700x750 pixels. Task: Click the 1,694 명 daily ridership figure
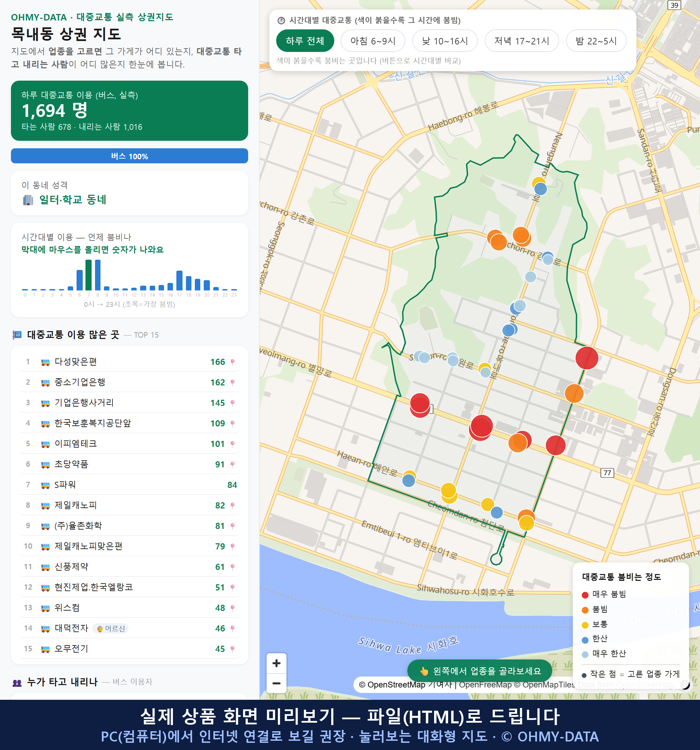[55, 111]
